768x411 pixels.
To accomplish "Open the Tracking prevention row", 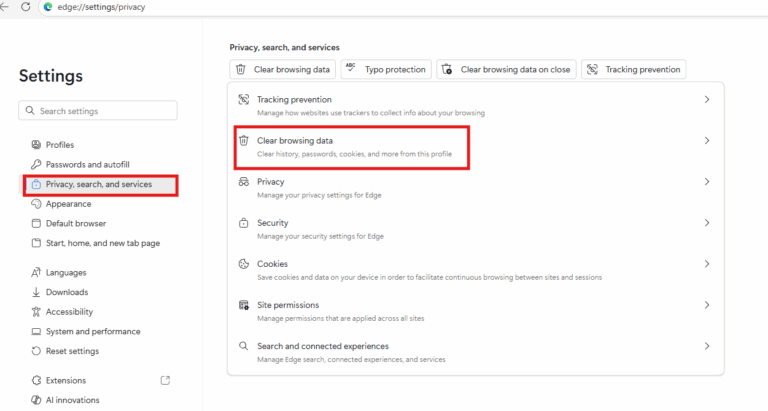I will click(x=476, y=105).
